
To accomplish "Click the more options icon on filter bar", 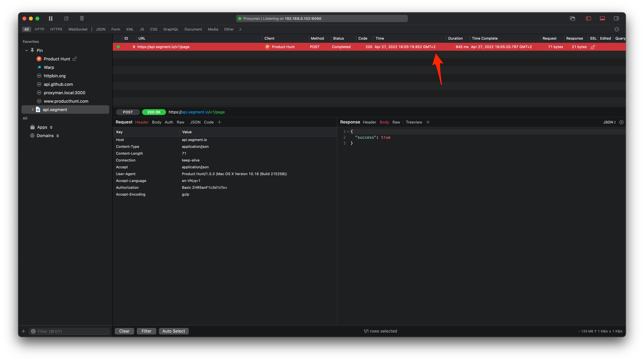I will (617, 29).
